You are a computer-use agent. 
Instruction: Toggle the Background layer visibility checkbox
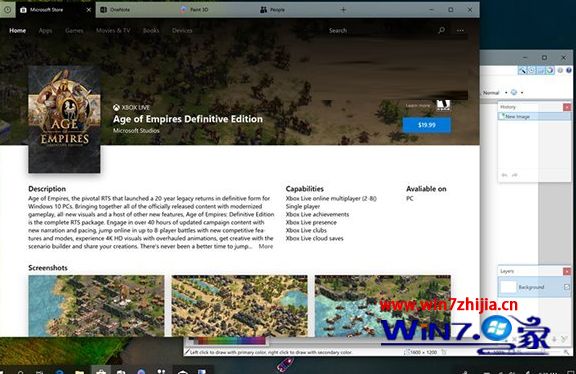coord(566,287)
